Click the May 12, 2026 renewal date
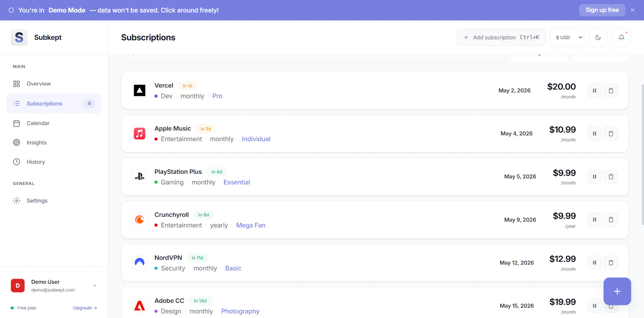Screen dimensions: 644x318 point(517,263)
